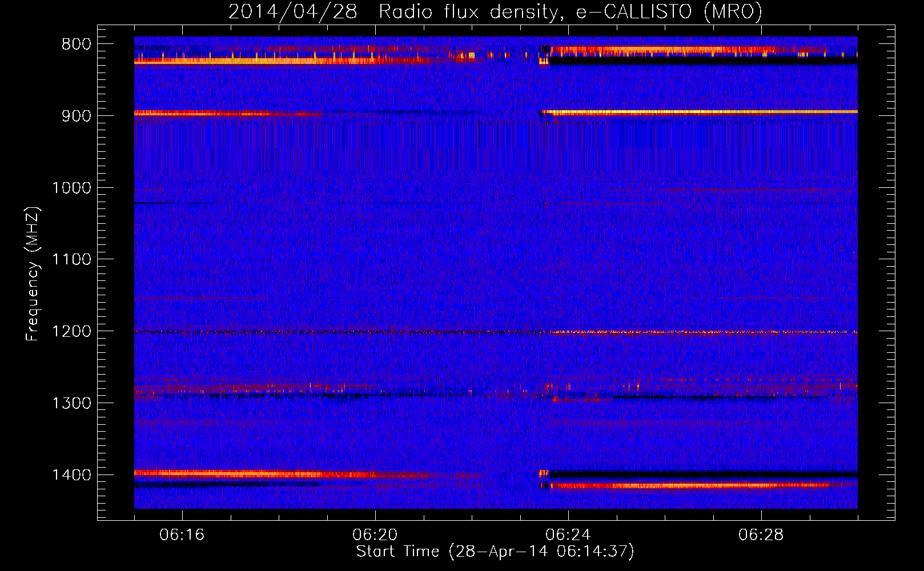Click the 1100 frequency tick label
Viewport: 924px width, 571px height.
pos(71,260)
